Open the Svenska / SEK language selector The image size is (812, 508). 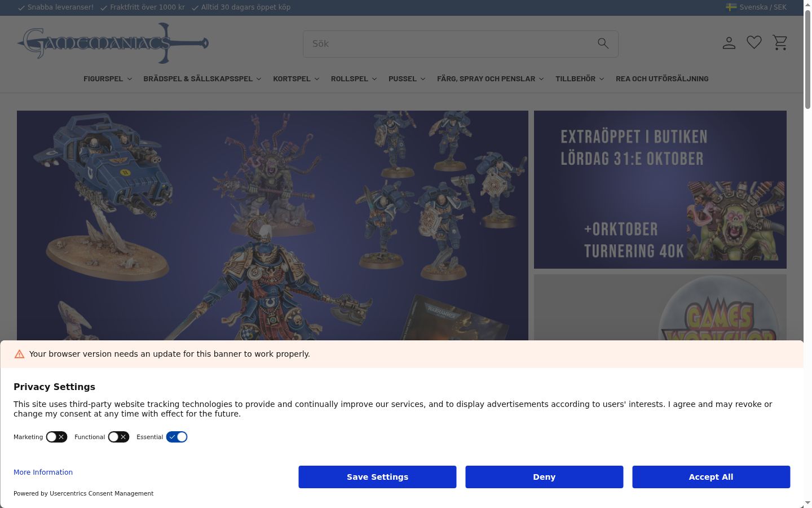[756, 7]
